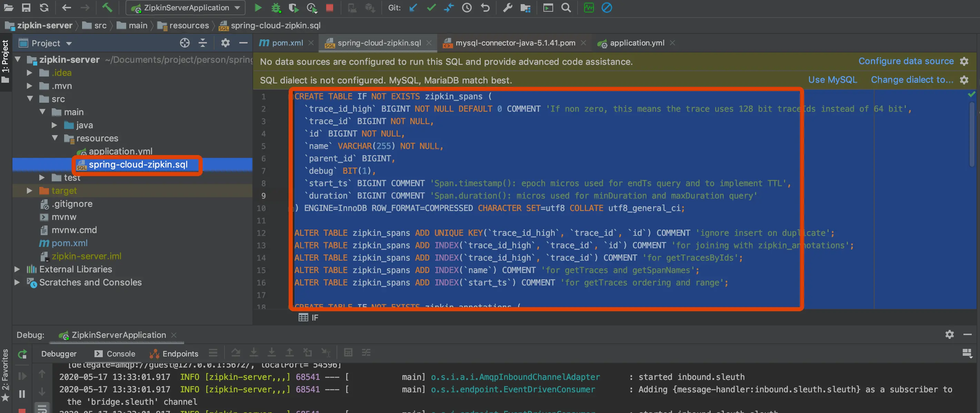Expand External Libraries node
This screenshot has width=980, height=413.
pos(17,269)
